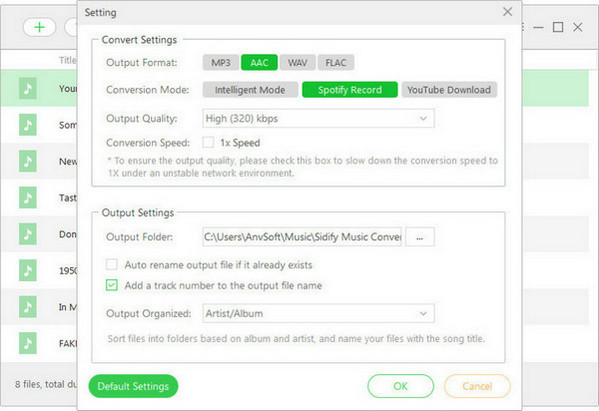Choose YouTube Download conversion mode
The width and height of the screenshot is (599, 411).
pyautogui.click(x=449, y=90)
